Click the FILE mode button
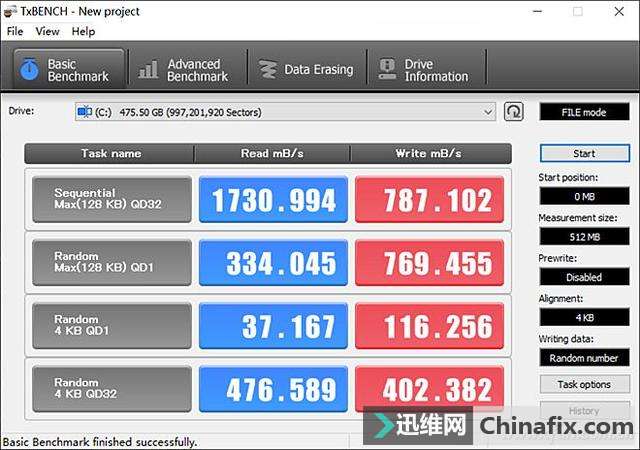Screen dimensions: 640x450 coord(584,112)
